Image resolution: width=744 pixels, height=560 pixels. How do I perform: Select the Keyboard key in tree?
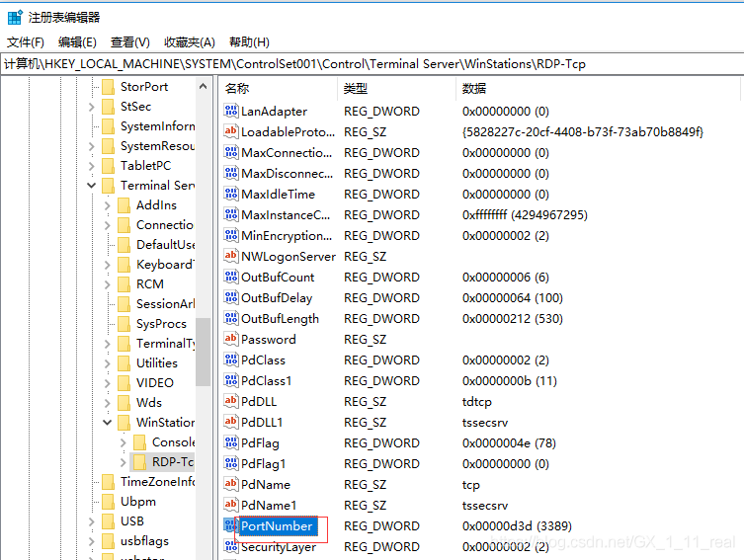point(165,264)
